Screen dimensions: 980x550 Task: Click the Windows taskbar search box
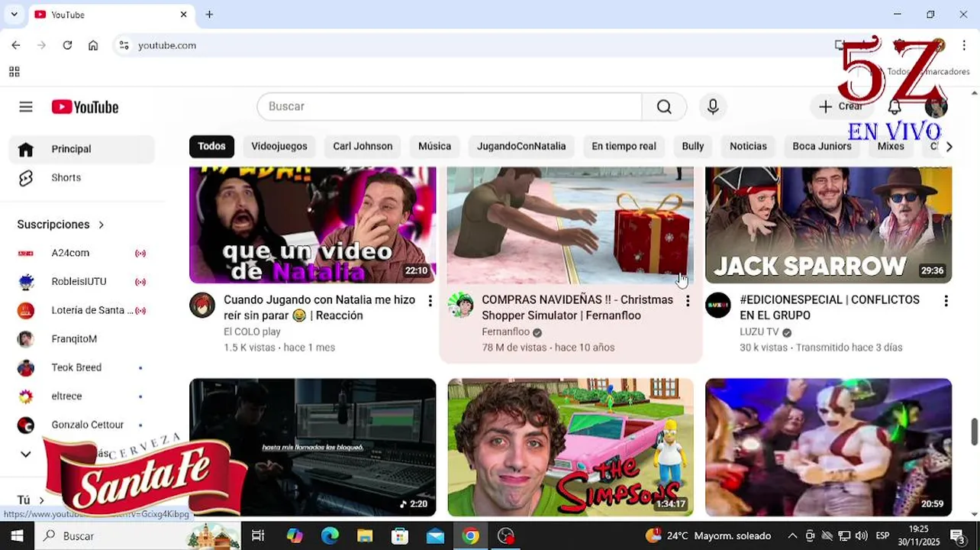coord(139,535)
